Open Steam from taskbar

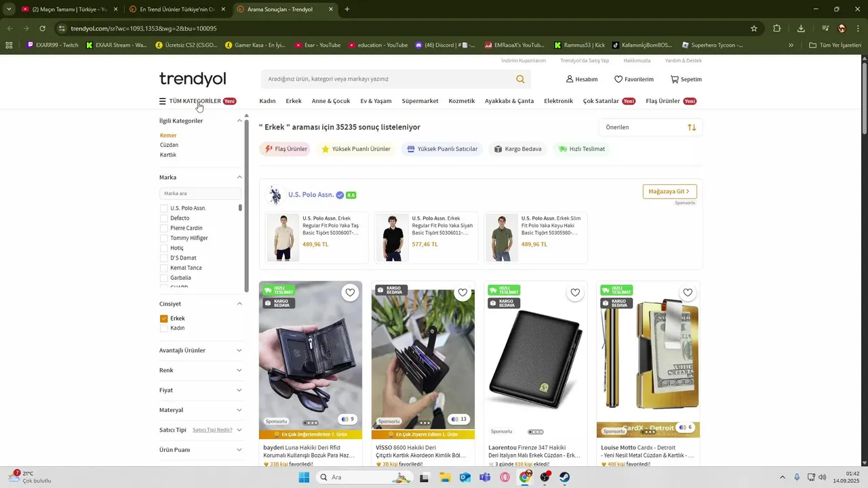[564, 477]
